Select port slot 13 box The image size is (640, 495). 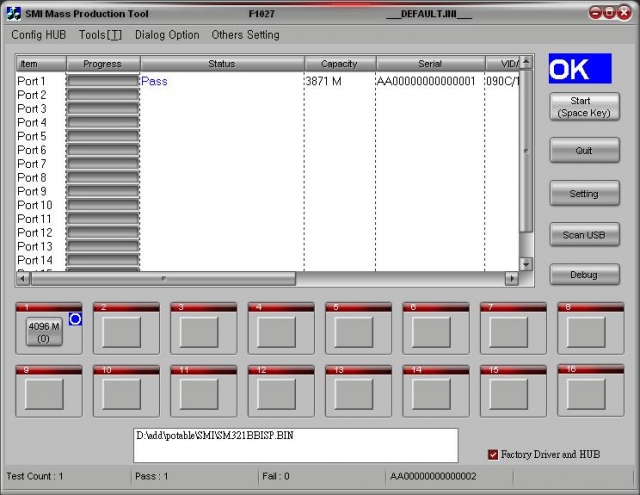354,395
